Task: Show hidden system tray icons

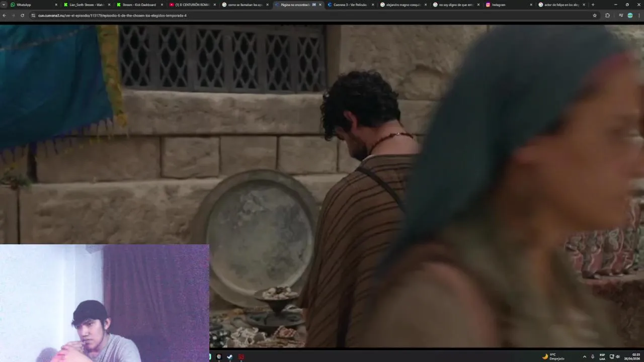Action: [x=584, y=357]
